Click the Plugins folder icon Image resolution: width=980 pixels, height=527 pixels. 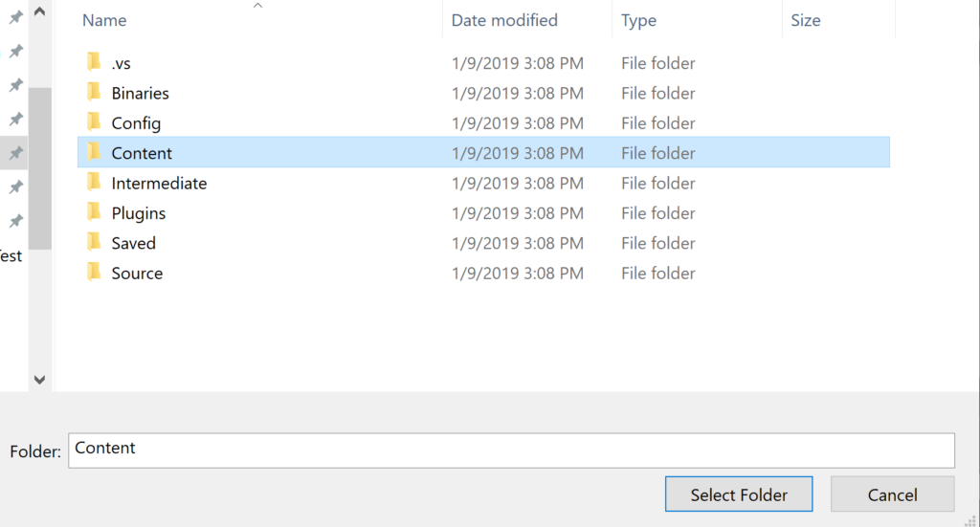tap(94, 212)
